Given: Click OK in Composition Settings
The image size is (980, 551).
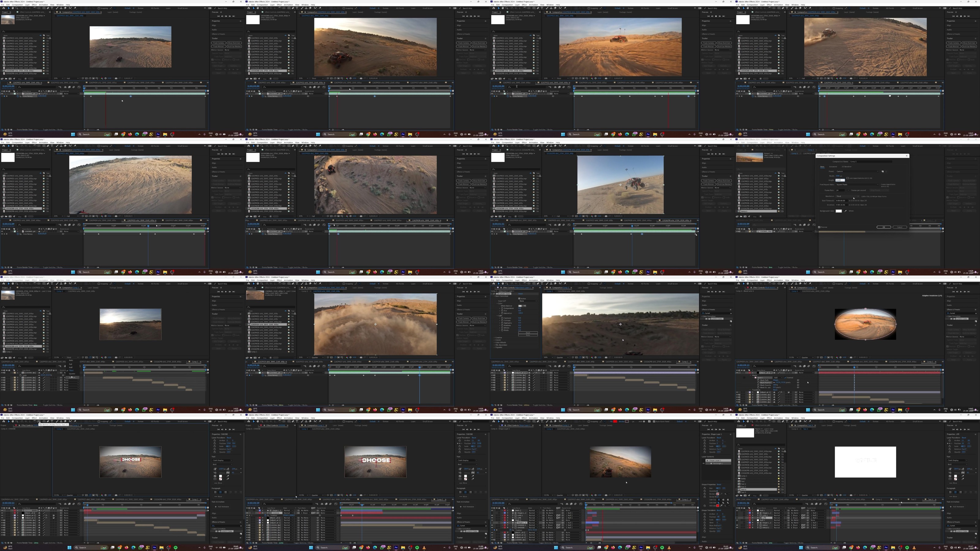Looking at the screenshot, I should coord(884,227).
